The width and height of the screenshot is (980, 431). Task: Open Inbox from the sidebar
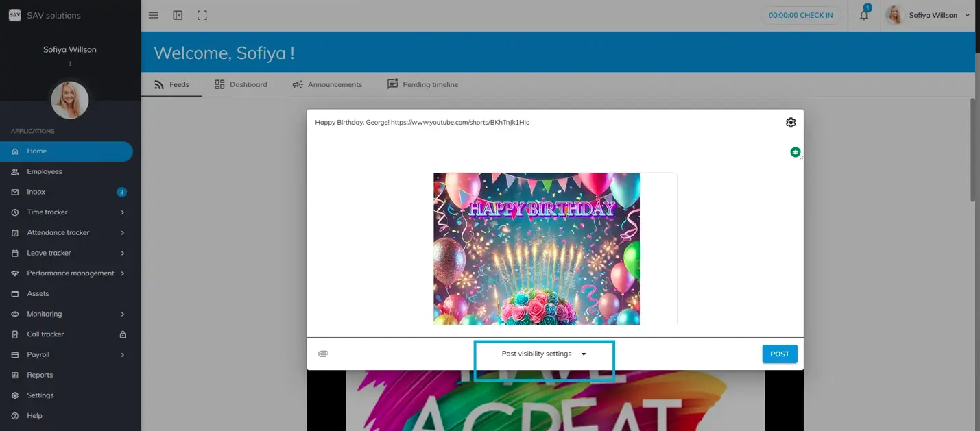click(x=36, y=192)
